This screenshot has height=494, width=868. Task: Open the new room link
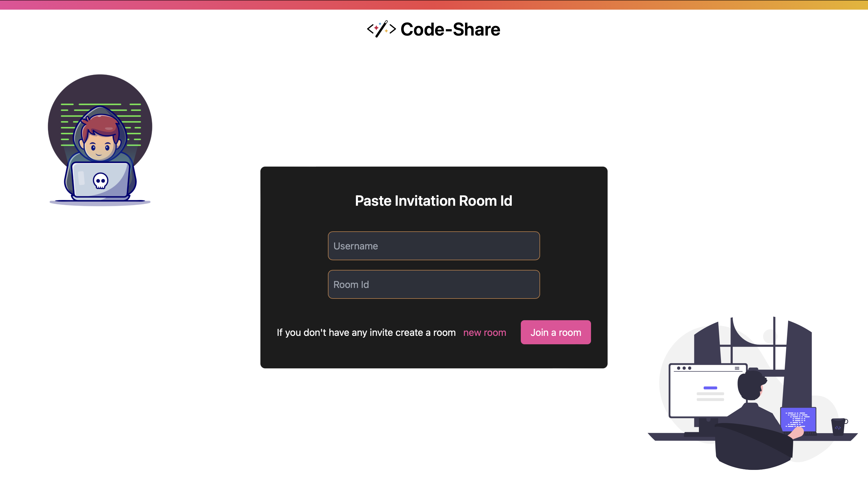tap(484, 333)
